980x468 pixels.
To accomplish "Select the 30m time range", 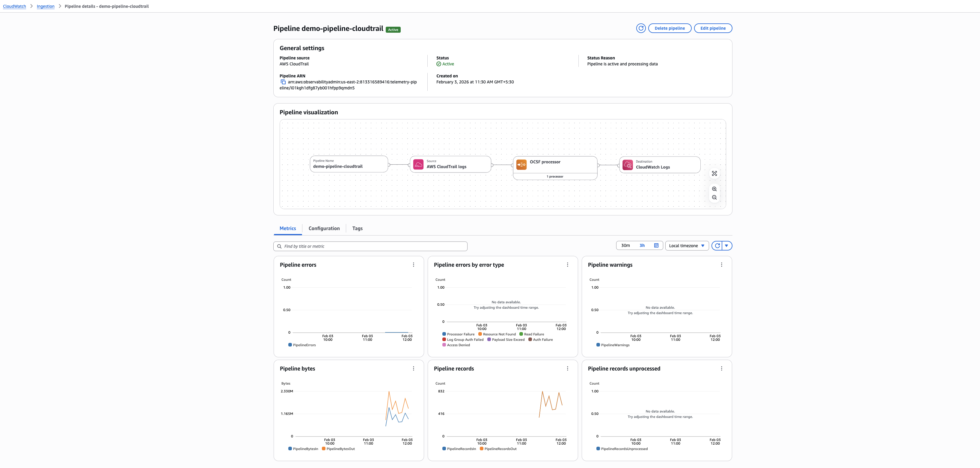I will point(625,246).
